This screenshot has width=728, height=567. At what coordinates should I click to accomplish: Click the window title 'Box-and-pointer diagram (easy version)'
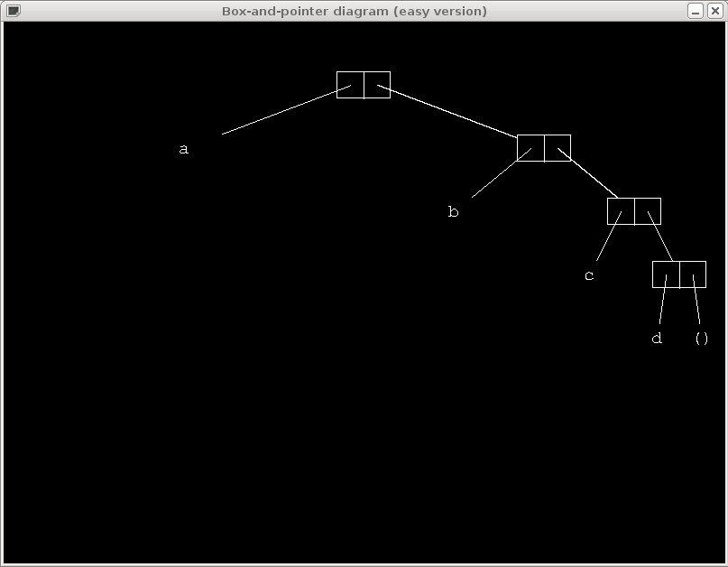pyautogui.click(x=355, y=11)
